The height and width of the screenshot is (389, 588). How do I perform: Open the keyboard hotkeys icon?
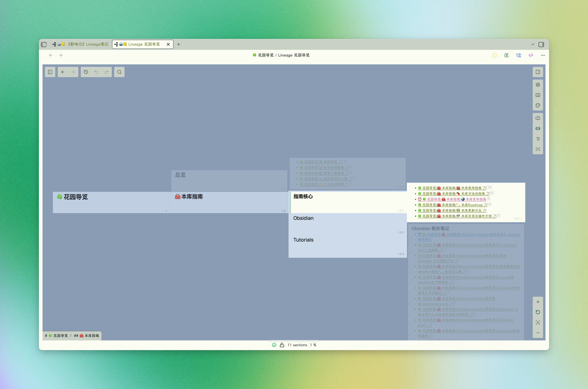(x=538, y=95)
